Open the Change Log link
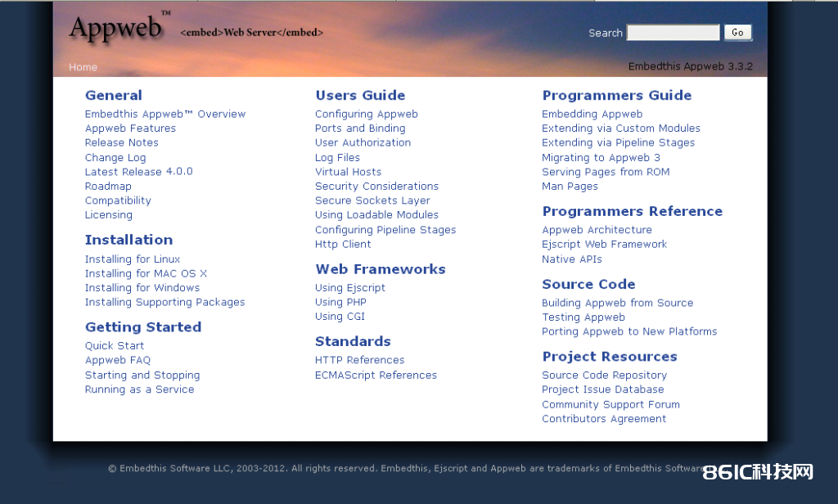This screenshot has height=504, width=838. click(115, 158)
